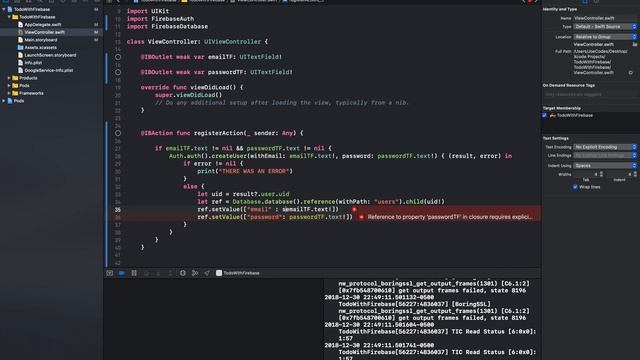640x360 pixels.
Task: Reveal full path in Finder arrow icon
Action: (x=631, y=73)
